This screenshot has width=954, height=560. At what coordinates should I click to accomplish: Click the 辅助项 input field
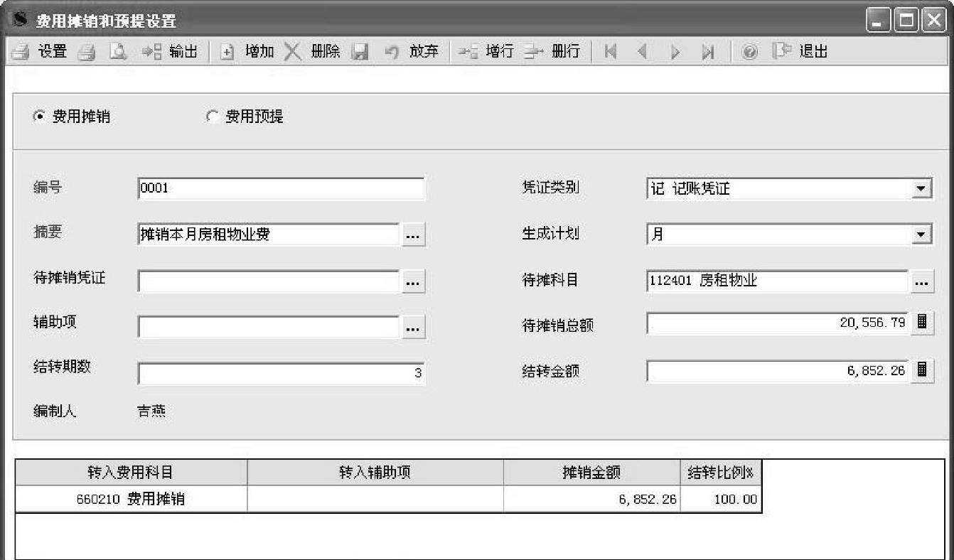tap(269, 327)
